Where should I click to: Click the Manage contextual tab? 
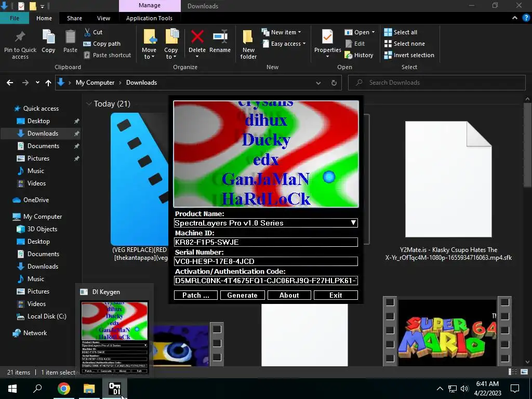150,5
